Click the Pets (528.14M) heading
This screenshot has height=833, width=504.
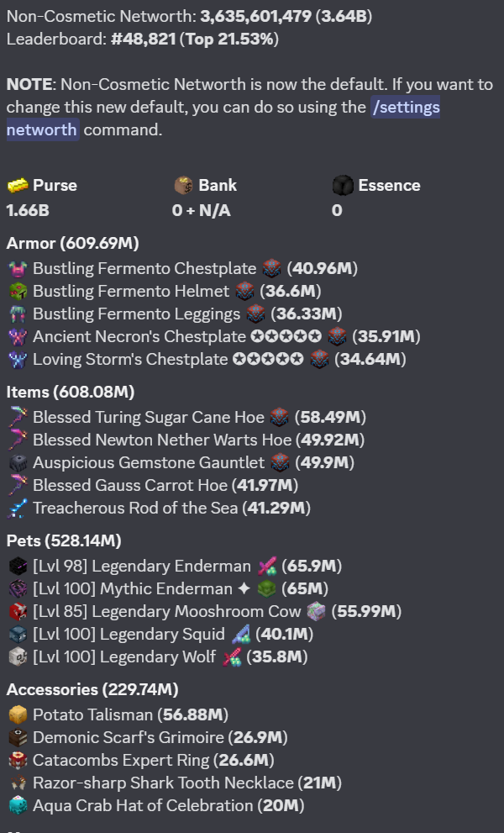click(64, 540)
